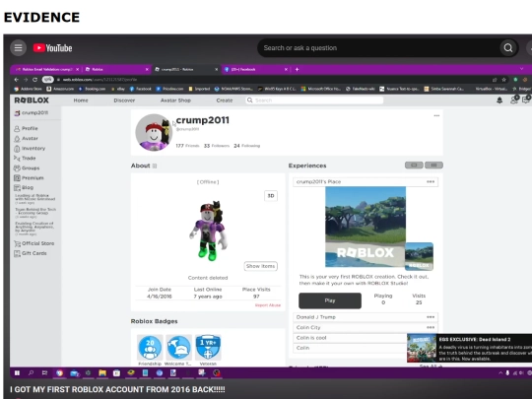Viewport: 532px width, 399px height.
Task: Open the Imported bookmarks folder
Action: pos(199,89)
